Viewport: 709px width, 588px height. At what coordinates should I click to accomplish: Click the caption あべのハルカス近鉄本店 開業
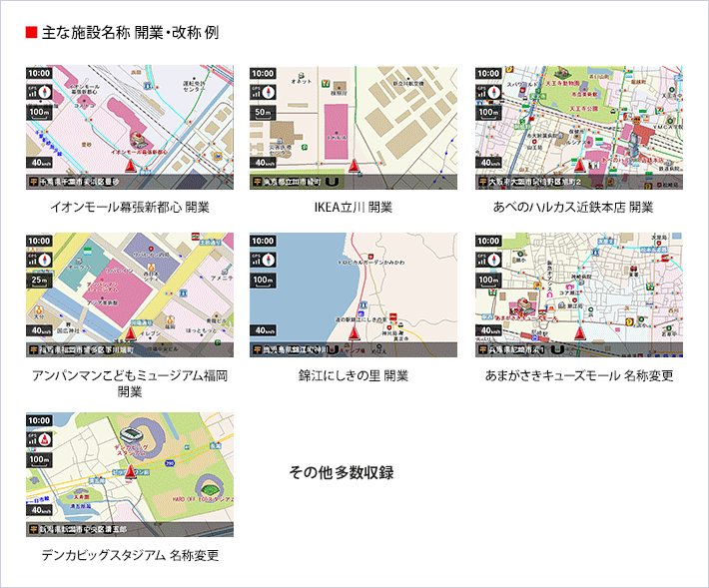(573, 207)
